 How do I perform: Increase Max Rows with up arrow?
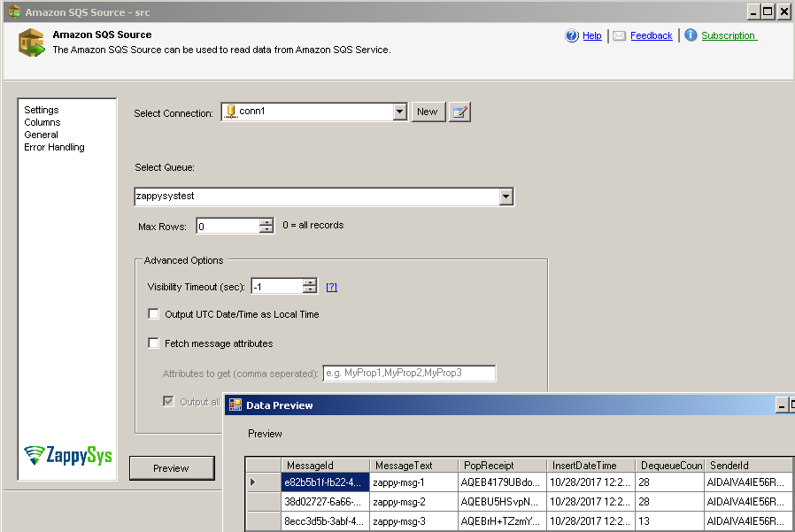266,222
